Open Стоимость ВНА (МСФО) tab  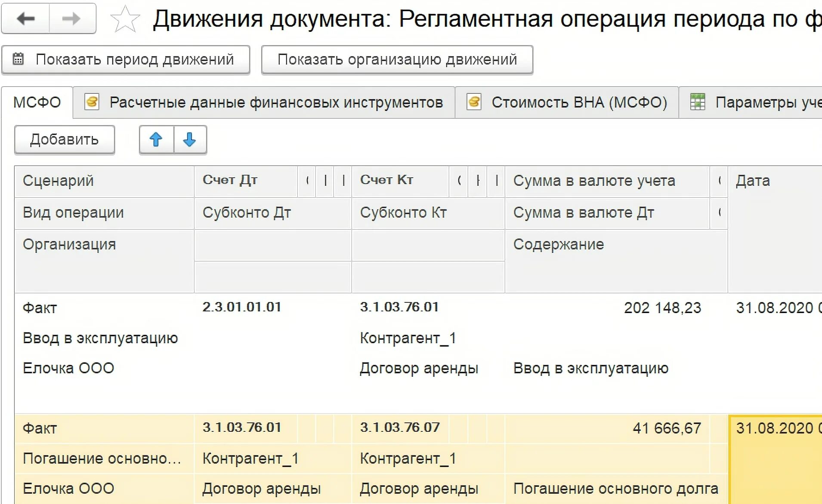[567, 102]
